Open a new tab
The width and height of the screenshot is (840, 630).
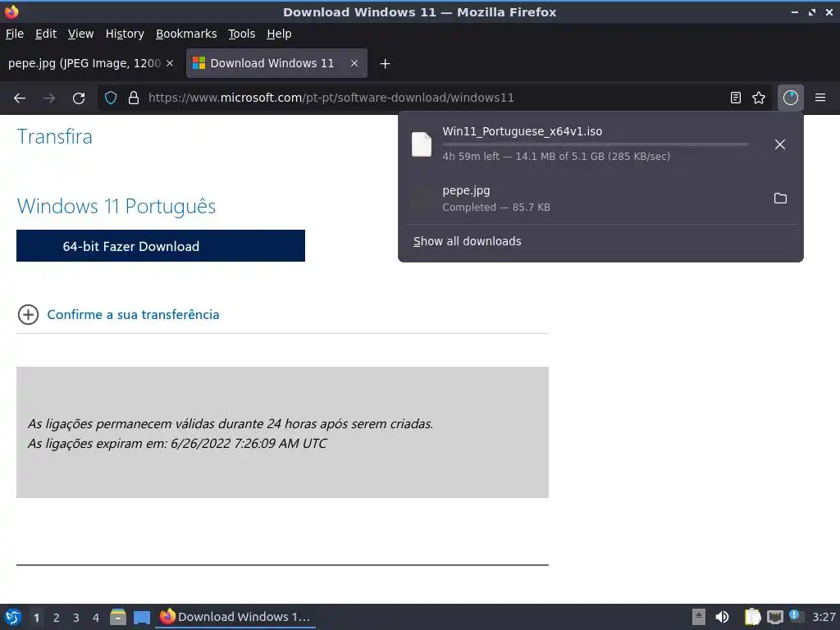[385, 64]
